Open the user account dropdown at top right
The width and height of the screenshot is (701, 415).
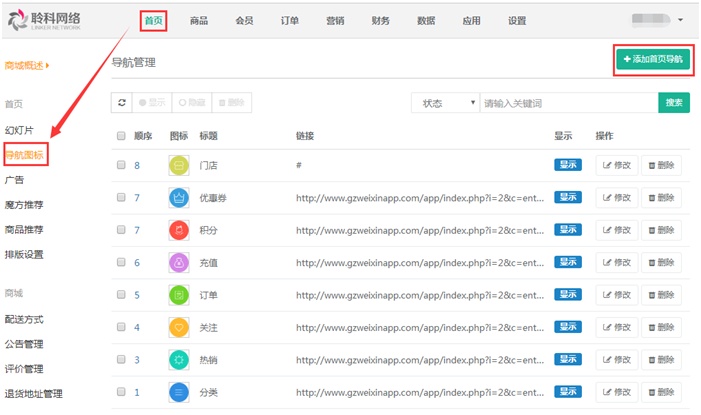click(x=657, y=20)
